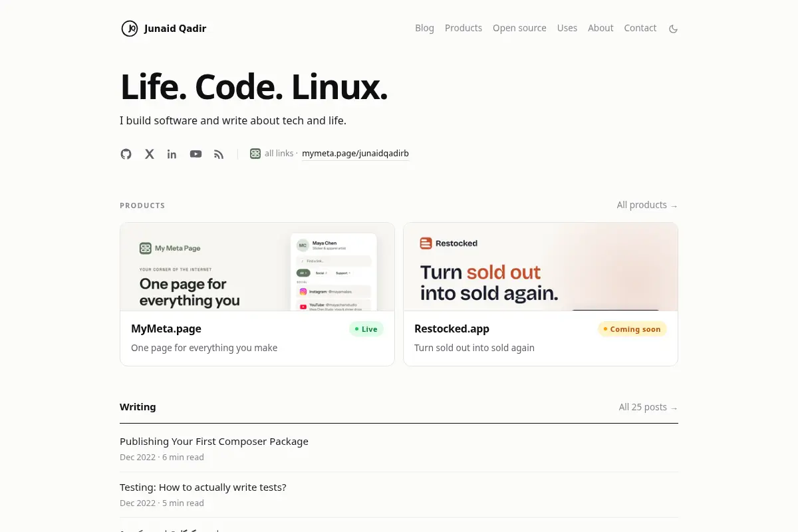Viewport: 798px width, 532px height.
Task: Toggle dark mode with the moon icon
Action: 673,29
